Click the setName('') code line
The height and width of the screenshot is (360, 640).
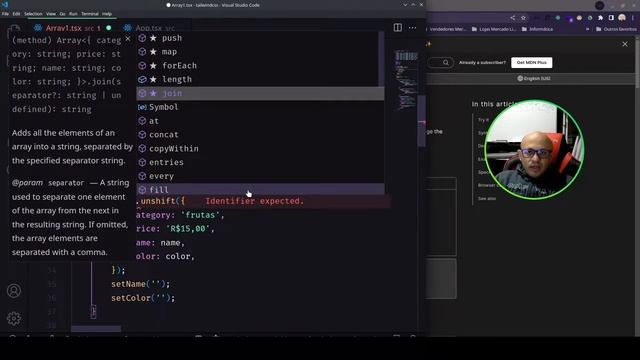click(140, 284)
